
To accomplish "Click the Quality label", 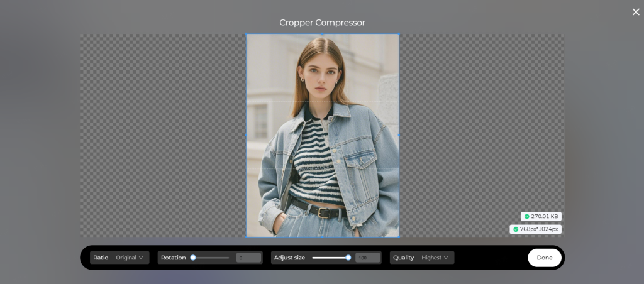I will click(x=403, y=258).
